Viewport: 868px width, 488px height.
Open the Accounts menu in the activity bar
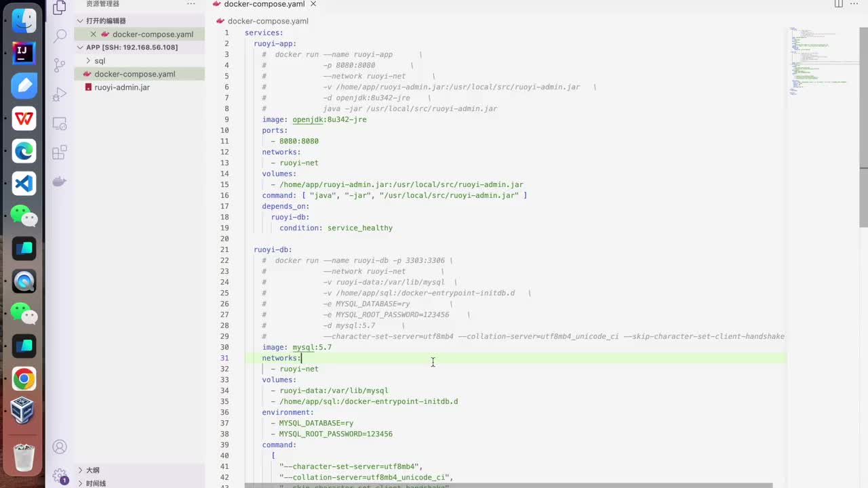[60, 447]
